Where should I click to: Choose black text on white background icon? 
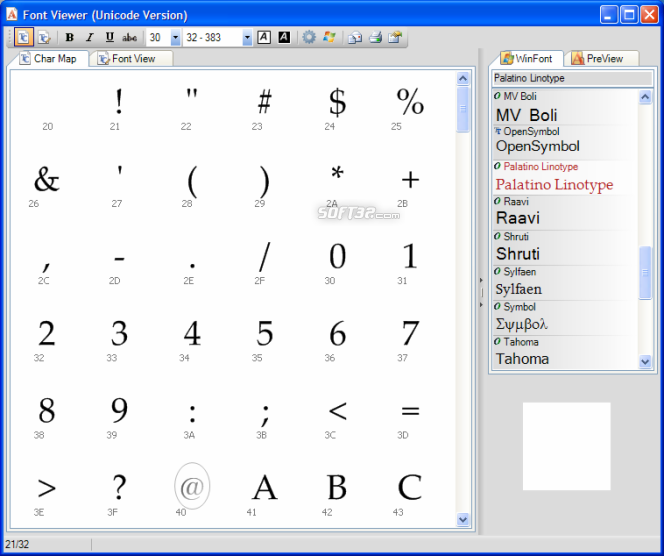pos(264,37)
